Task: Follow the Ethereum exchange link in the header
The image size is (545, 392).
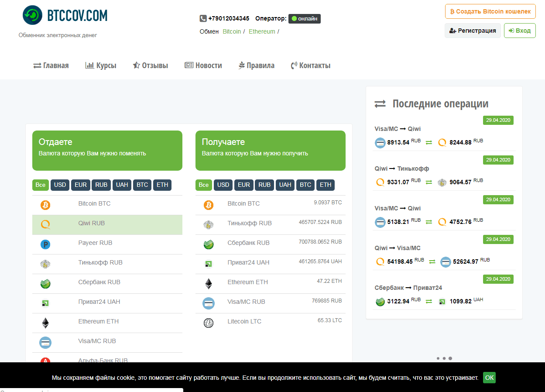Action: [x=262, y=31]
